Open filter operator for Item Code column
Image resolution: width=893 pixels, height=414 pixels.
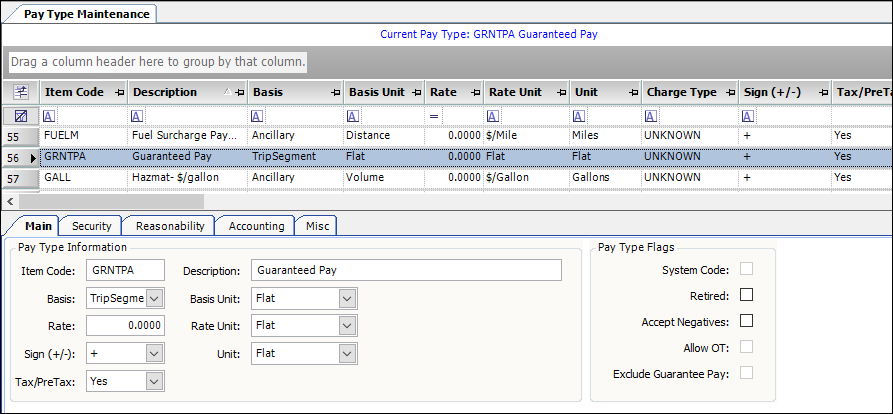(50, 116)
